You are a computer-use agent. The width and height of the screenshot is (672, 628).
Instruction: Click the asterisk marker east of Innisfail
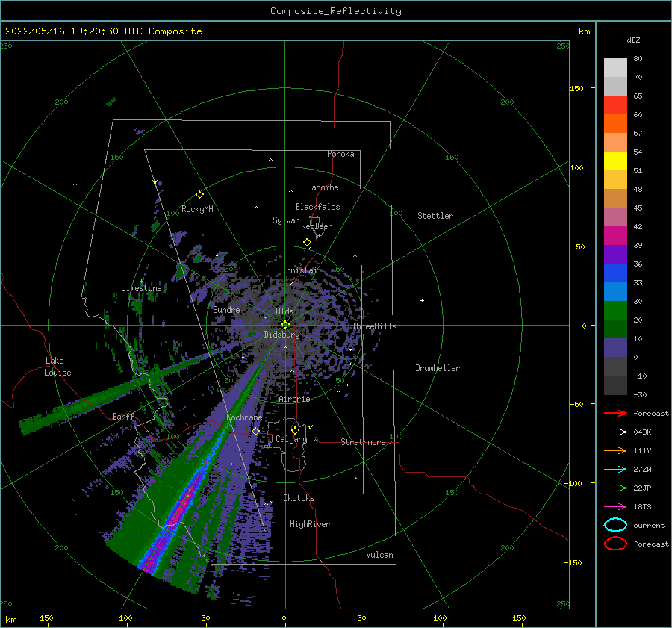[x=355, y=256]
